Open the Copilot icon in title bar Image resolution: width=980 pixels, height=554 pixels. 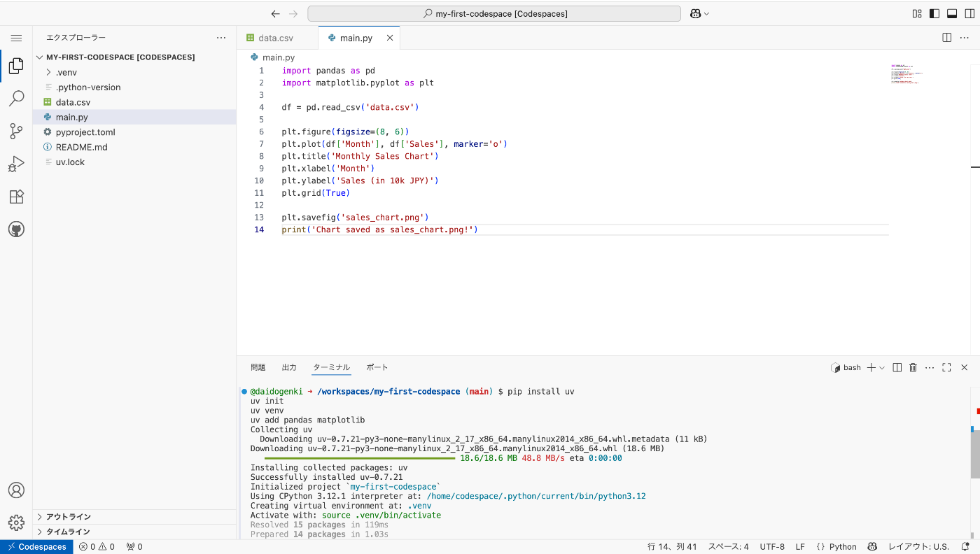coord(696,14)
